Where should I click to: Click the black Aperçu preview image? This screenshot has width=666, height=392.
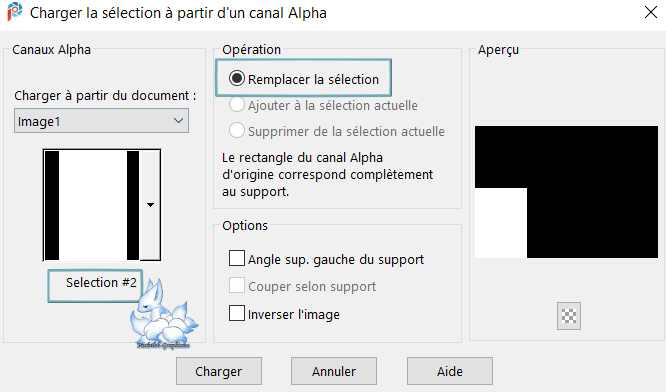(x=566, y=192)
